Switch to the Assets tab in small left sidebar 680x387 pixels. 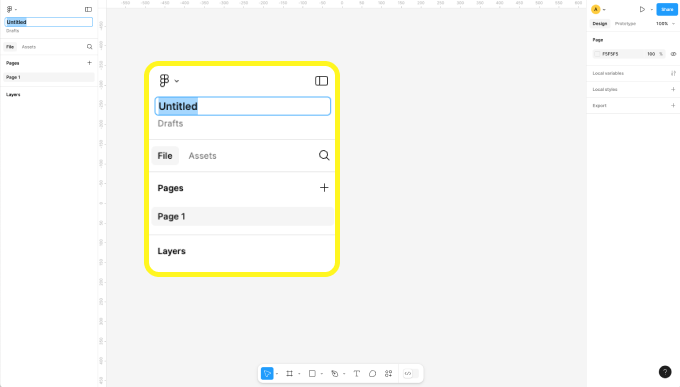point(29,47)
